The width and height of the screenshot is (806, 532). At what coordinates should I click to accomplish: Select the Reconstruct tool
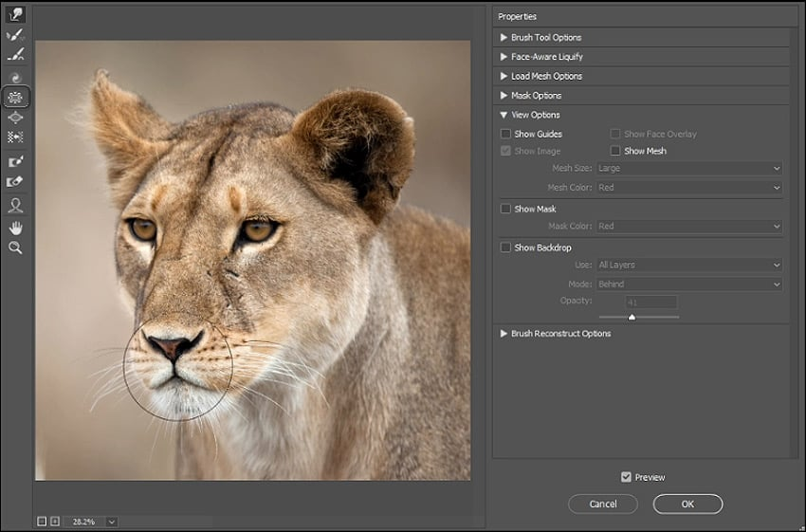15,34
